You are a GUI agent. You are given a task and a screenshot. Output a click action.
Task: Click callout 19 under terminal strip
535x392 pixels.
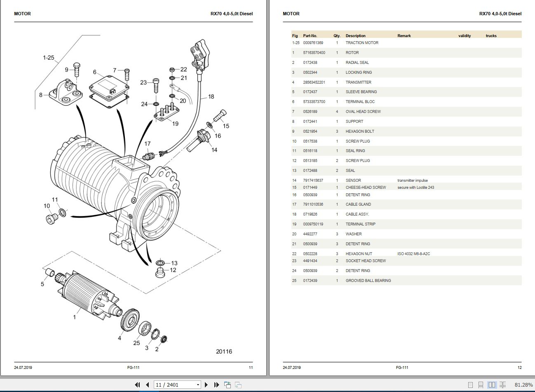pyautogui.click(x=175, y=124)
